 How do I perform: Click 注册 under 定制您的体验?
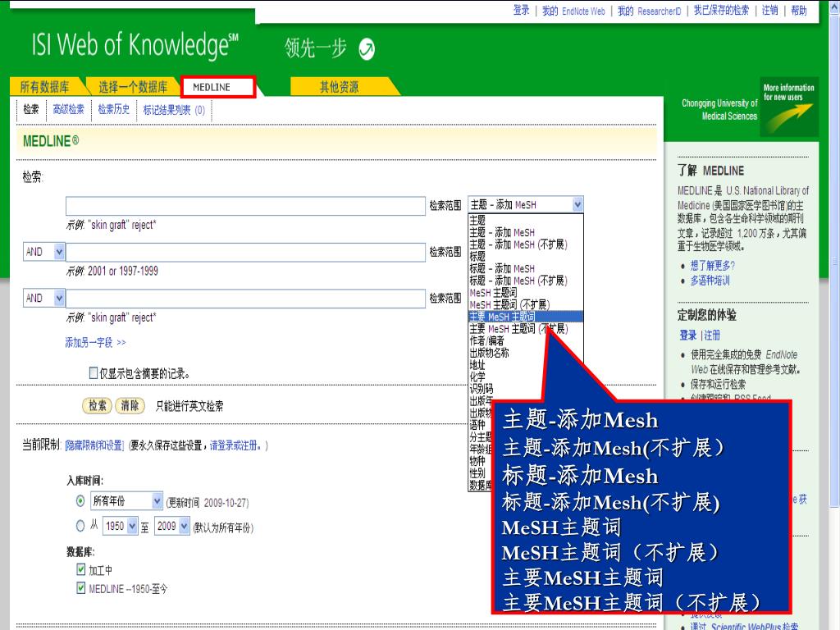point(712,336)
